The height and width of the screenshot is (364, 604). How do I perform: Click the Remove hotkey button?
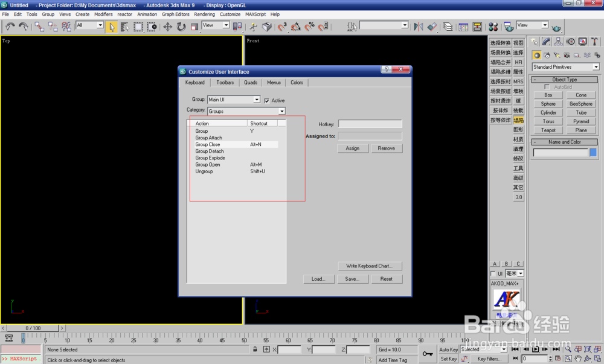tap(387, 148)
